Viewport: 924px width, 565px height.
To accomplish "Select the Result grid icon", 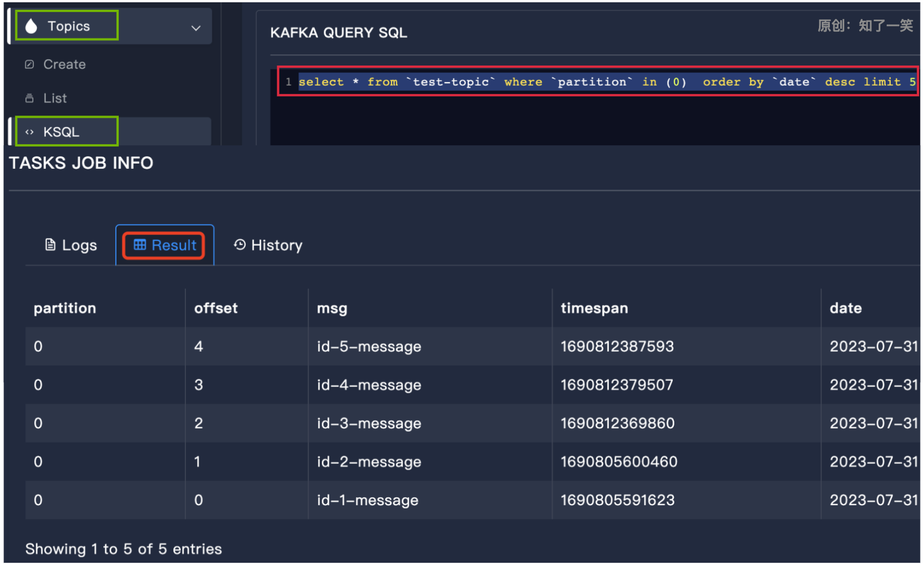I will click(x=139, y=245).
